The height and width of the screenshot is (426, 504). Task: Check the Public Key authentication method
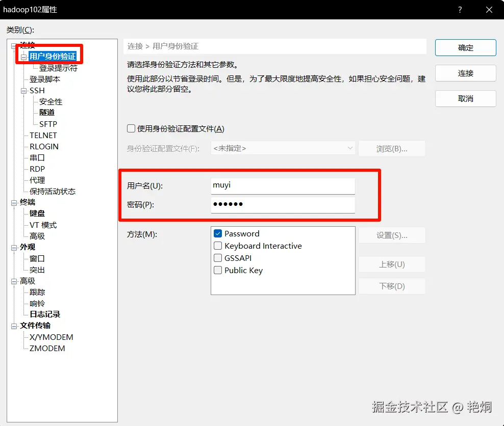(x=217, y=271)
